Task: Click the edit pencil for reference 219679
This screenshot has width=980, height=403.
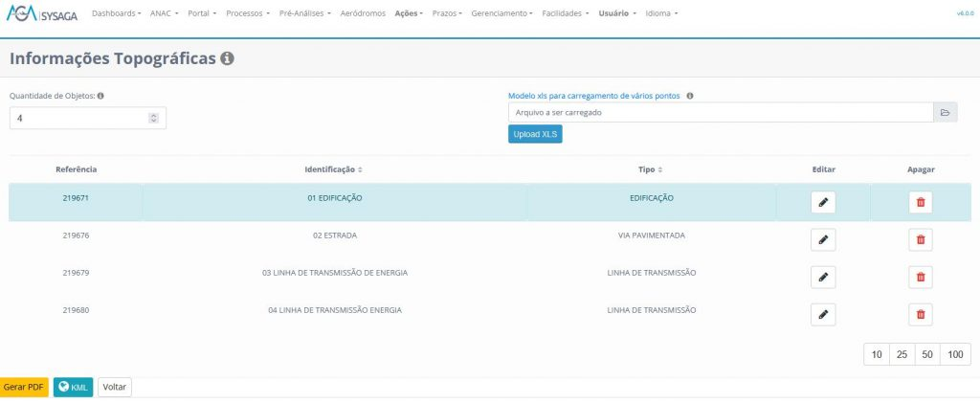Action: coord(822,277)
